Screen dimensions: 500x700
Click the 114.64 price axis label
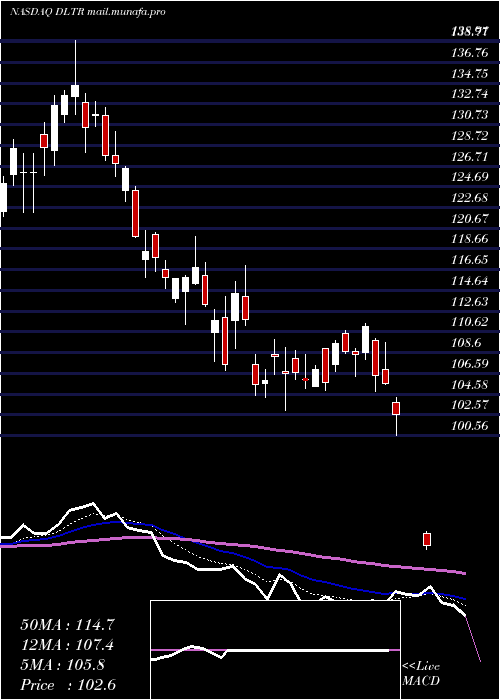point(469,281)
